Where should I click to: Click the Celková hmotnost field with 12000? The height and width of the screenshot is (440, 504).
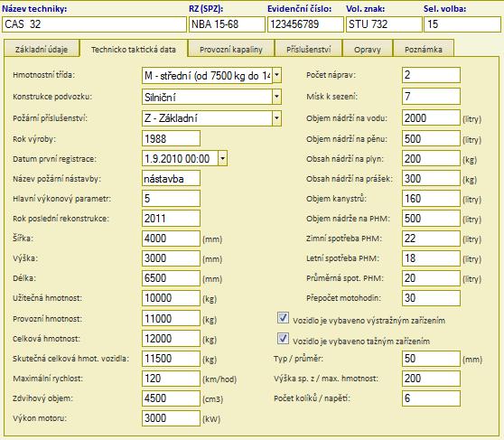[x=171, y=339]
